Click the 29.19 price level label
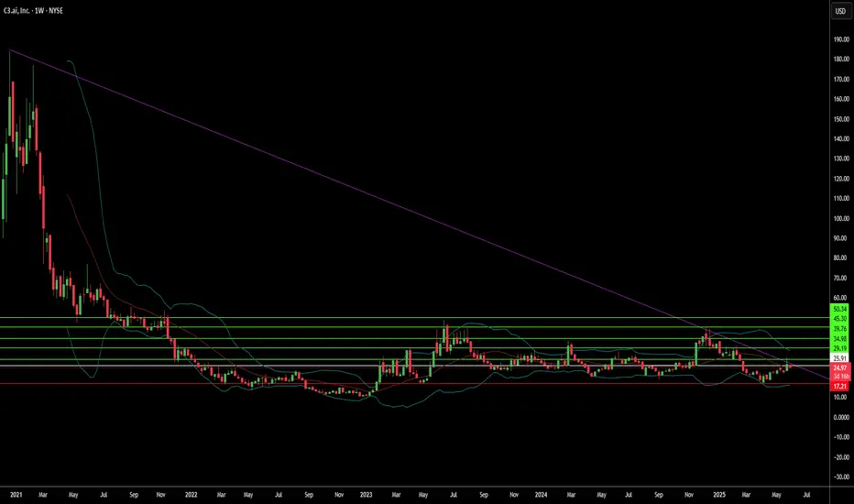 tap(840, 348)
